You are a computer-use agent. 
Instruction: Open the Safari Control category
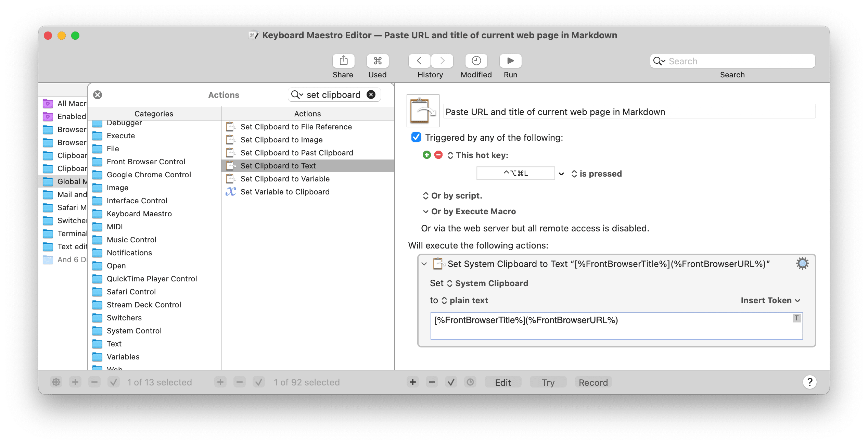coord(154,292)
